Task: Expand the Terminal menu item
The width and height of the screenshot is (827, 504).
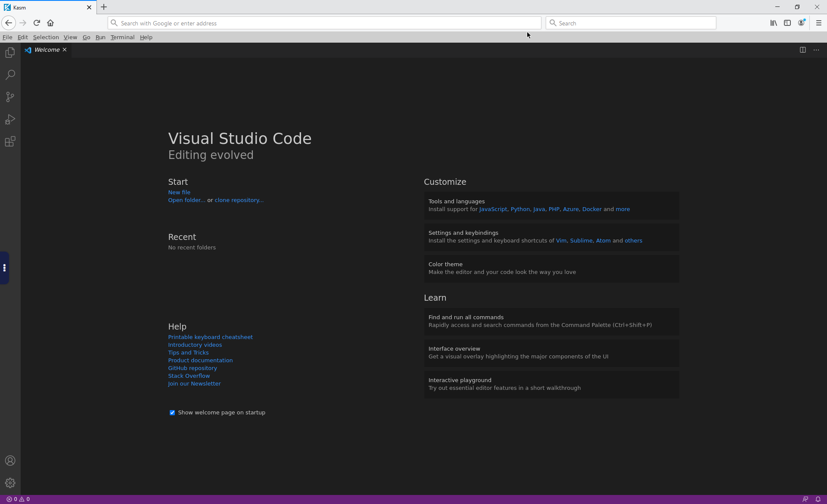Action: (x=122, y=37)
